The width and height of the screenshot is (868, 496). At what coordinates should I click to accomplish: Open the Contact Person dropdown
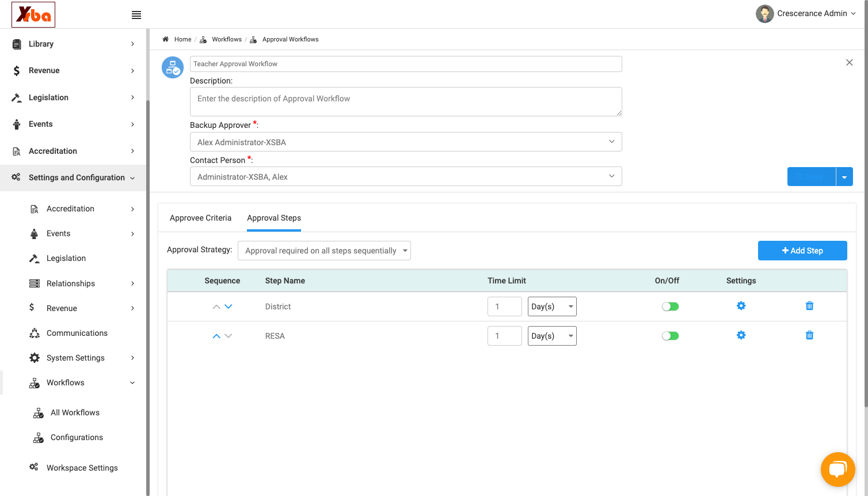(x=406, y=176)
